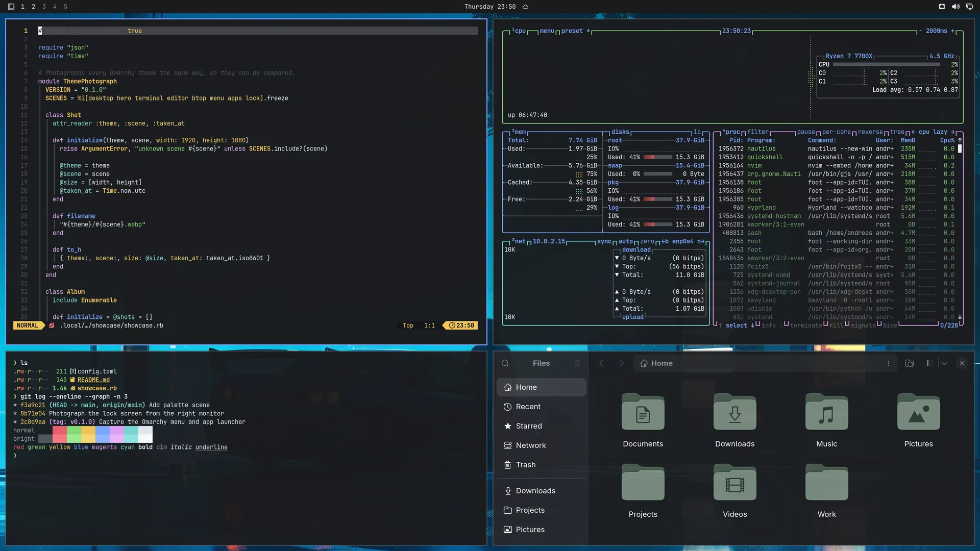Screen dimensions: 980x551
Task: Select Trash in the Files sidebar
Action: tap(542, 465)
